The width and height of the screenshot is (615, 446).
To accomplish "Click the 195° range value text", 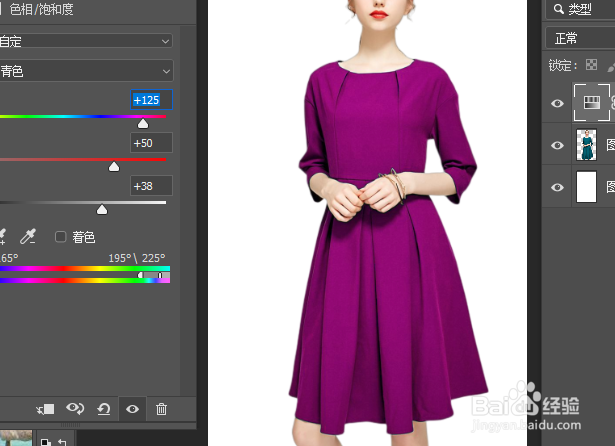I will [120, 258].
